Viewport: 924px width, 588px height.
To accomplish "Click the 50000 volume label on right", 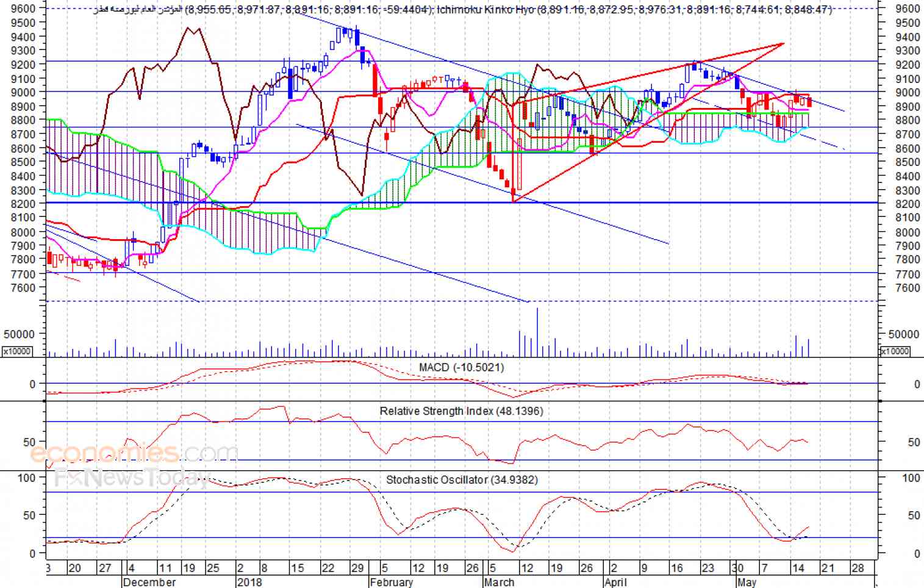I will 904,334.
